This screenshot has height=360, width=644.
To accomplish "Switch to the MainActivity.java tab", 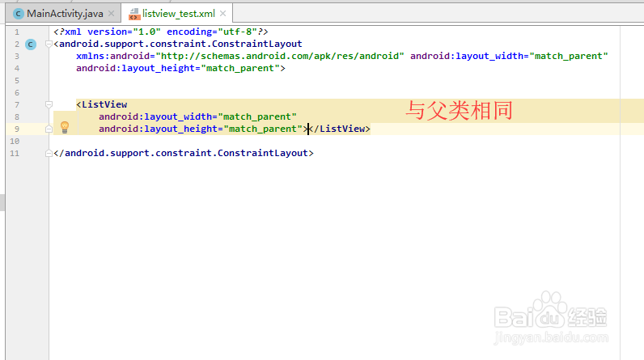I will (x=65, y=14).
